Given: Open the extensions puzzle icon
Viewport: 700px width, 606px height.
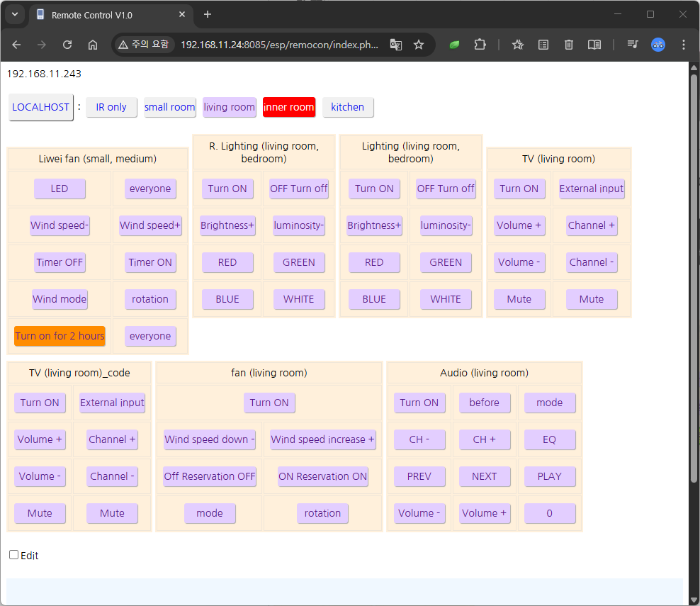Looking at the screenshot, I should pos(480,45).
